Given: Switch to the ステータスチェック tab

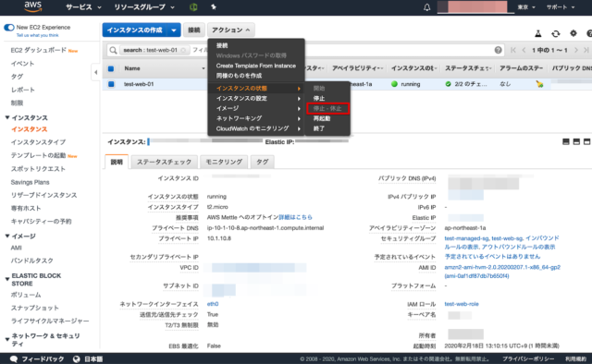Looking at the screenshot, I should (164, 162).
